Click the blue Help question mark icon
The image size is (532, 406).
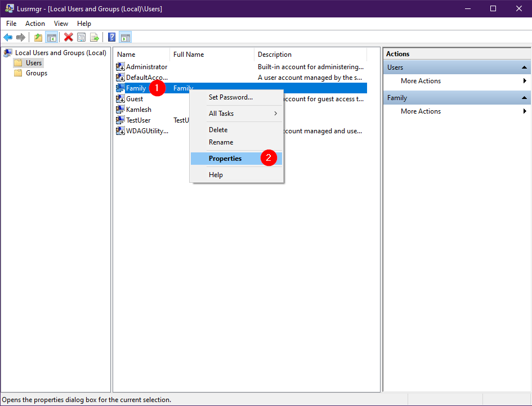pyautogui.click(x=111, y=38)
